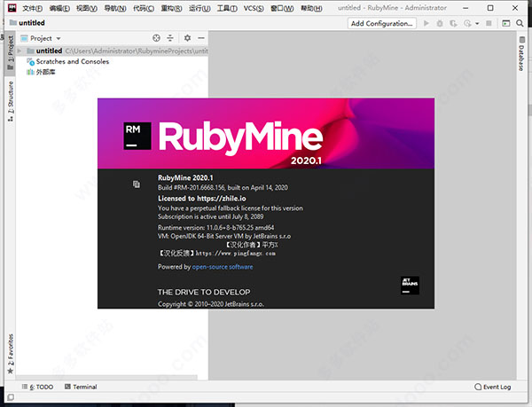Toggle the 1: Project side tab

11,52
